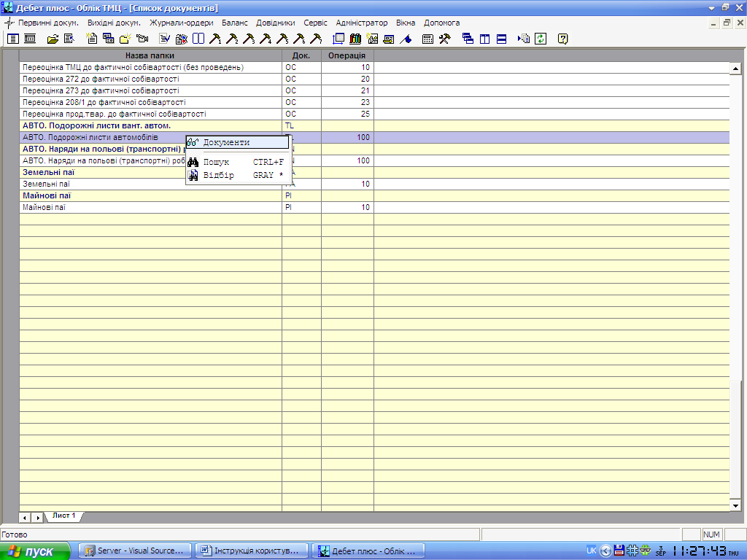Viewport: 747px width, 560px height.
Task: Click the Док. column header
Action: pyautogui.click(x=301, y=55)
